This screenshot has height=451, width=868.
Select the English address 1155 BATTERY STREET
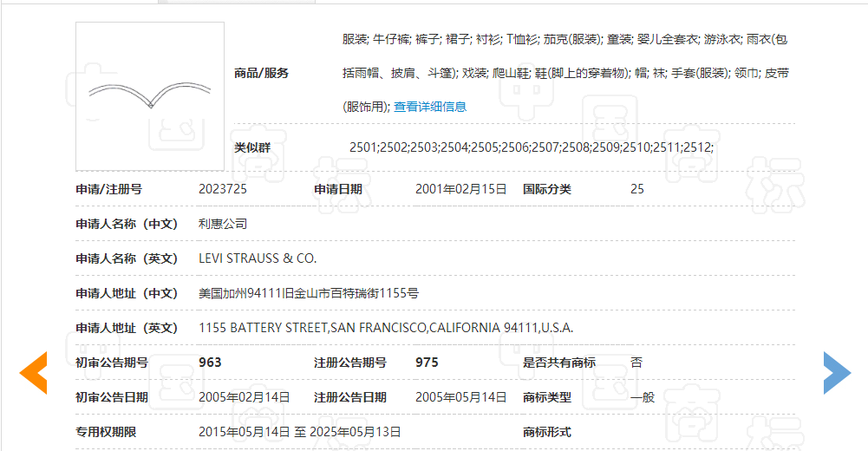tap(386, 328)
